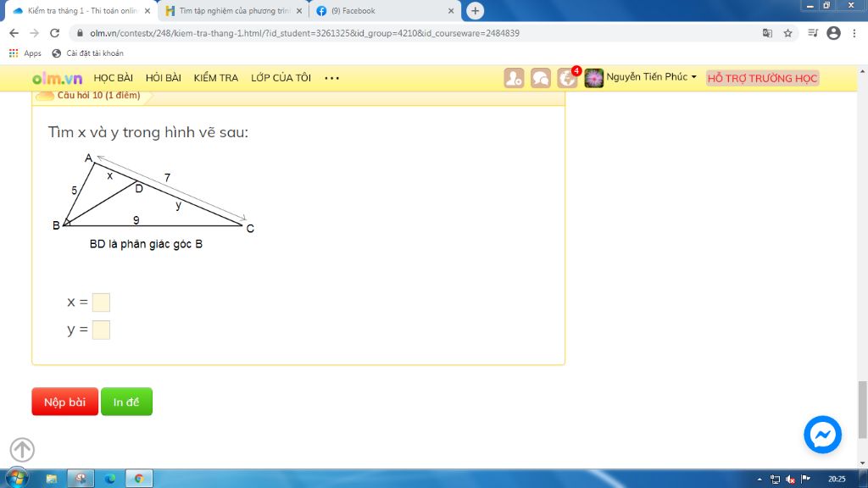This screenshot has width=868, height=488.
Task: Expand the three-dots more menu
Action: (331, 78)
